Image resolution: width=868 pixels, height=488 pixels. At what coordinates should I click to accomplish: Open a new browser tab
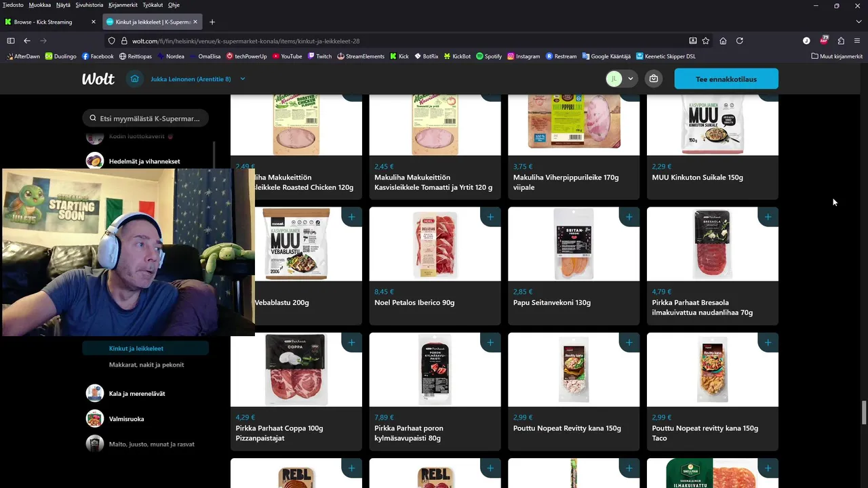212,22
